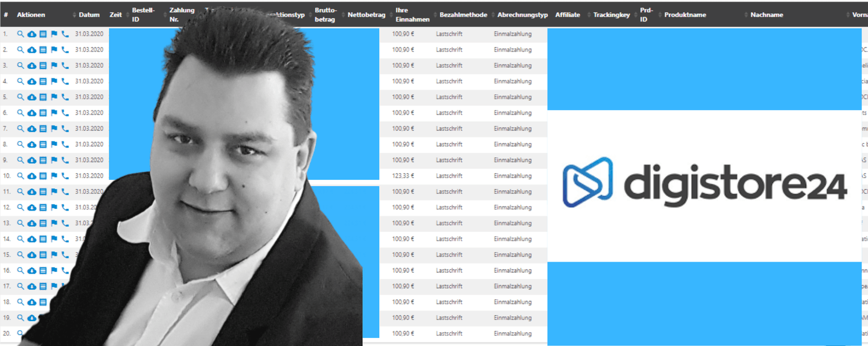Screen dimensions: 868x346
Task: Sort by Abrechnungstyp column header
Action: [x=522, y=15]
